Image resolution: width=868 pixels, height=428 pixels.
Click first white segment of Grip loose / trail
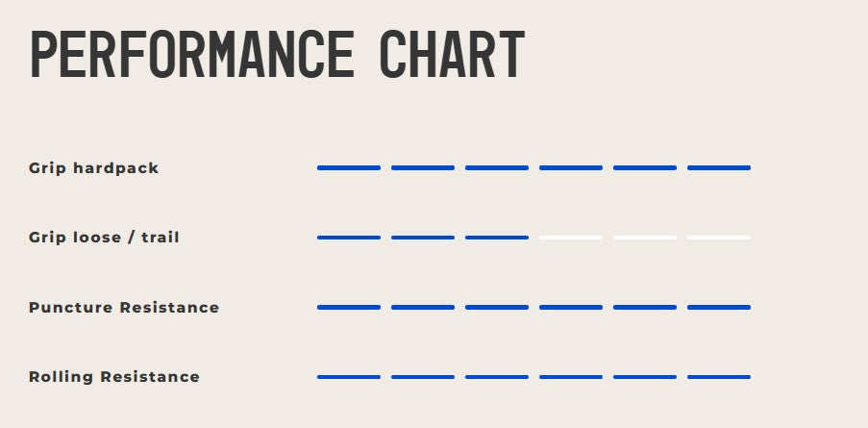pos(571,238)
